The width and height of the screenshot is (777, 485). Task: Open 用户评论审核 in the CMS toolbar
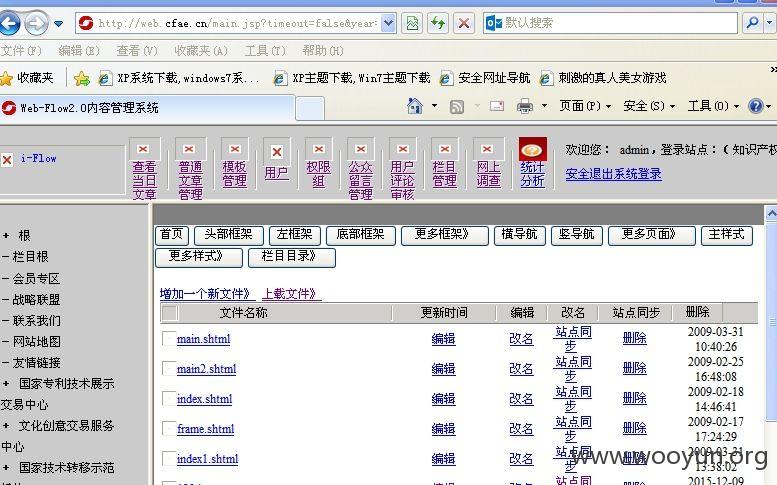point(402,169)
